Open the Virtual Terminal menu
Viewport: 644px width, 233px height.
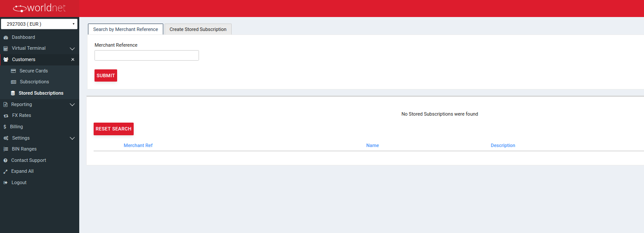[x=29, y=48]
